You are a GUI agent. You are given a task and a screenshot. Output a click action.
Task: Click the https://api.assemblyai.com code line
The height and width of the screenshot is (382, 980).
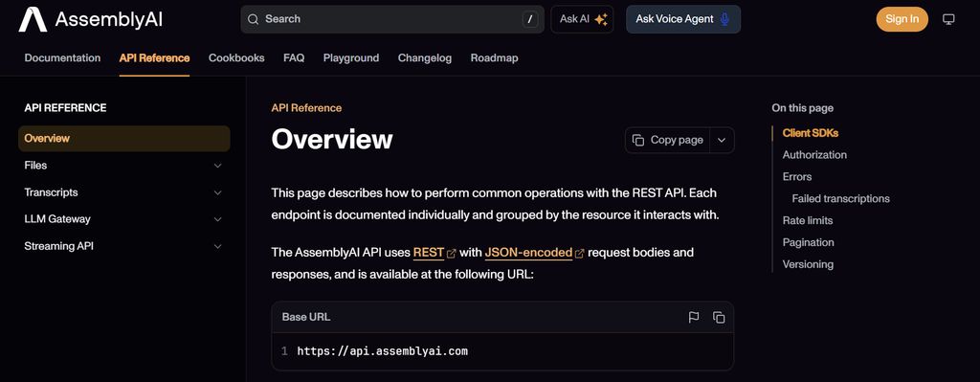[383, 351]
